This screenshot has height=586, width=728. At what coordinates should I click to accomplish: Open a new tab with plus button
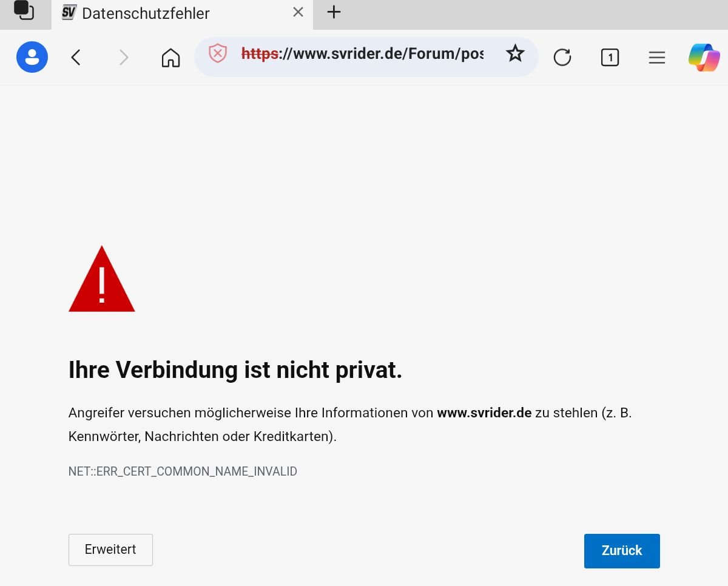point(334,12)
